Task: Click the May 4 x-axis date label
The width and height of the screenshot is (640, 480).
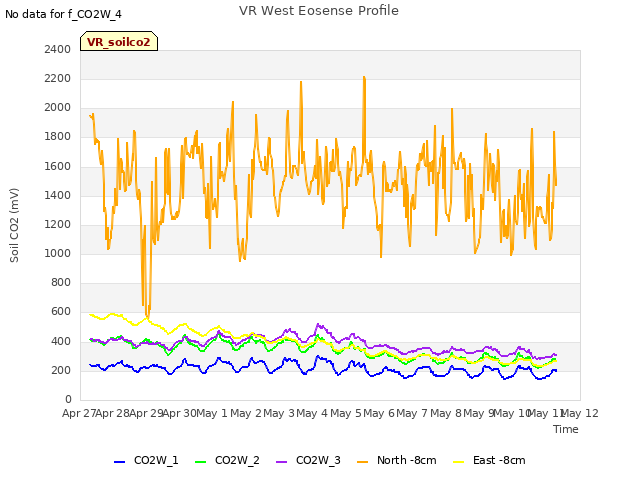Action: pyautogui.click(x=312, y=413)
